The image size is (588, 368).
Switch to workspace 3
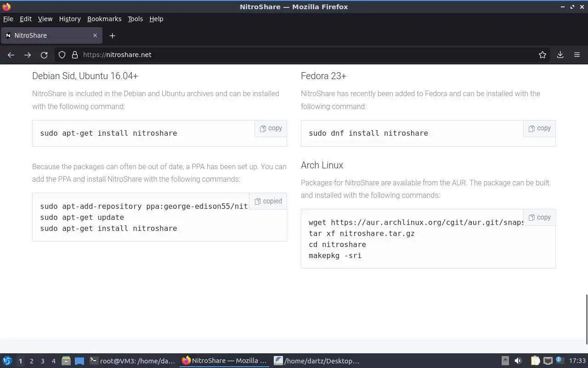coord(42,361)
